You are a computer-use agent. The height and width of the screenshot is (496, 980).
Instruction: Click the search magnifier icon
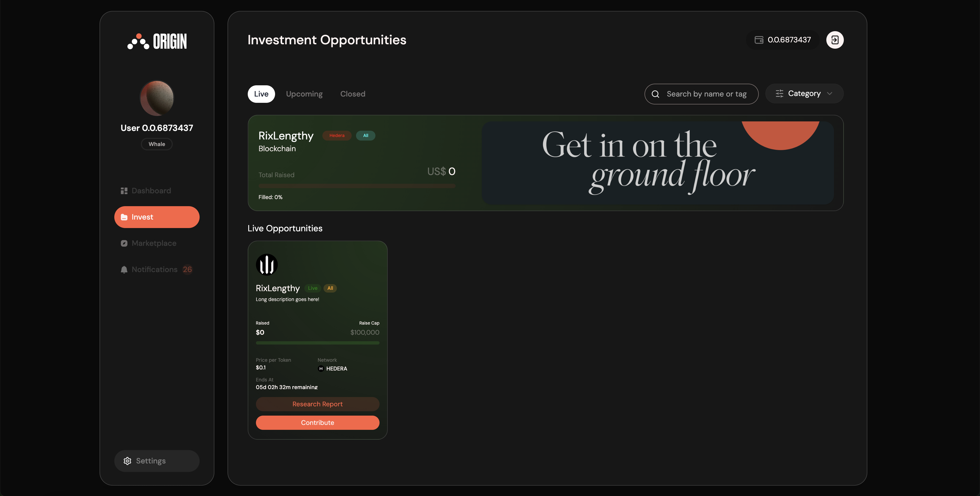(655, 94)
